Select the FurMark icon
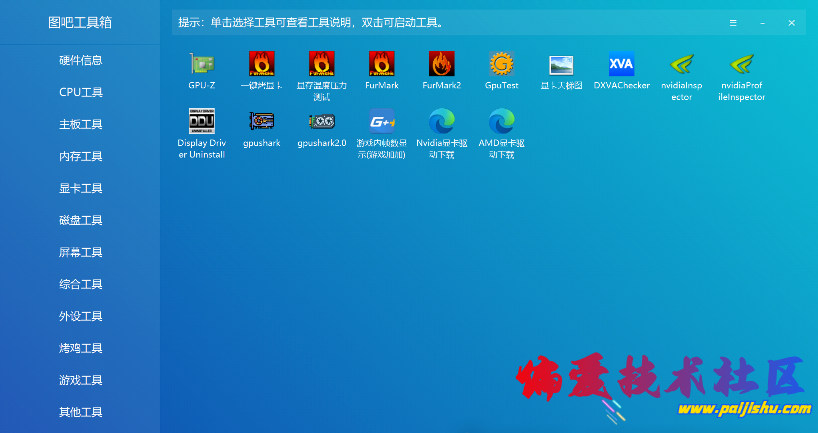 point(382,65)
